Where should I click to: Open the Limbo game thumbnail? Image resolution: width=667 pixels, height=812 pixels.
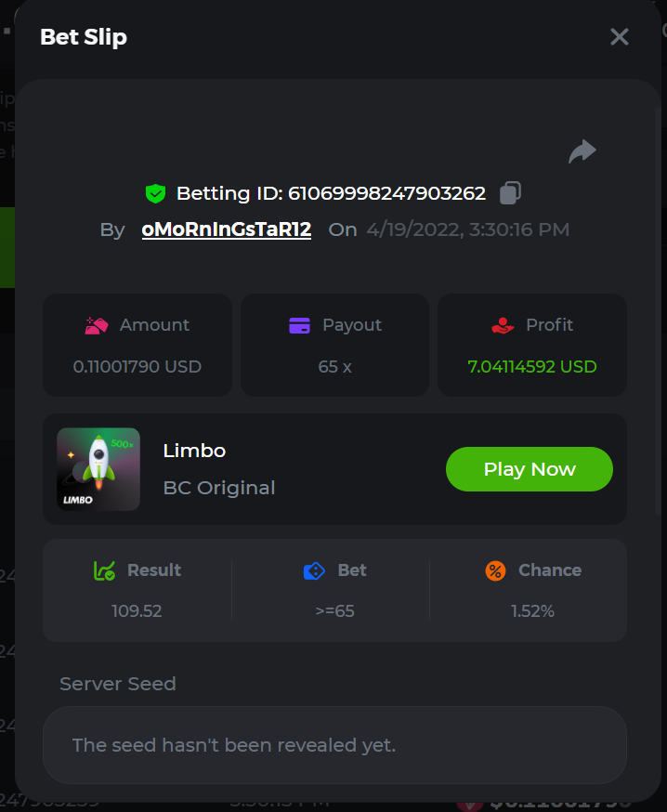(x=98, y=469)
